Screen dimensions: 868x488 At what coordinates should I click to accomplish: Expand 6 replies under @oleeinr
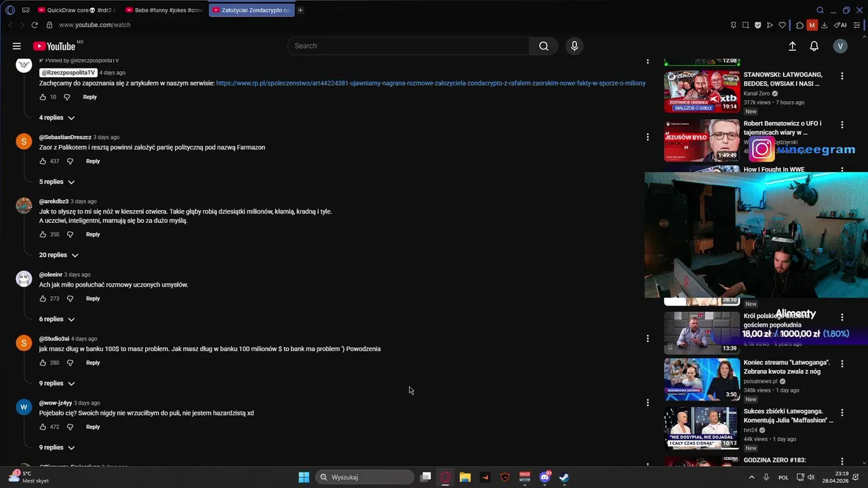(x=57, y=319)
